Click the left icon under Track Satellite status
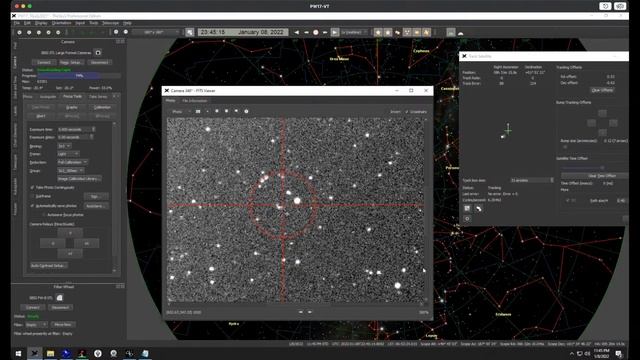 467,209
